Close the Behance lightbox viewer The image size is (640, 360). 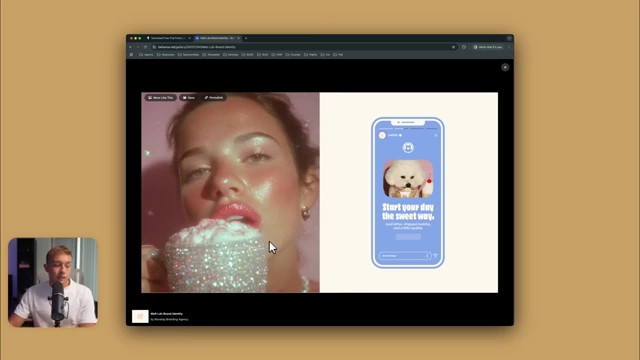coord(505,67)
